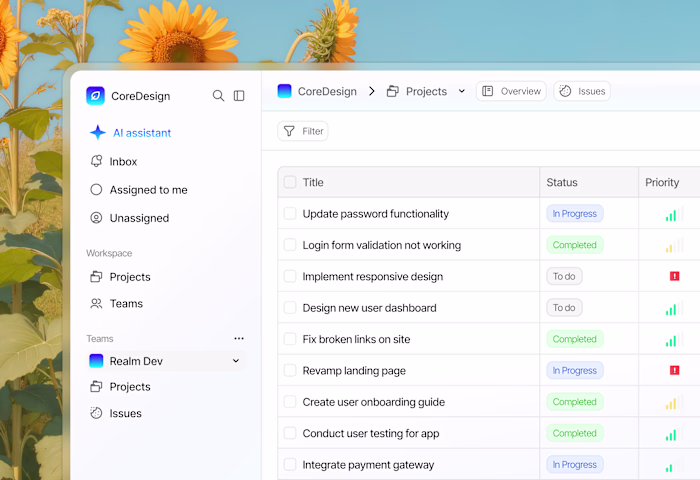Image resolution: width=700 pixels, height=480 pixels.
Task: Check the Implement responsive design row
Action: [290, 276]
